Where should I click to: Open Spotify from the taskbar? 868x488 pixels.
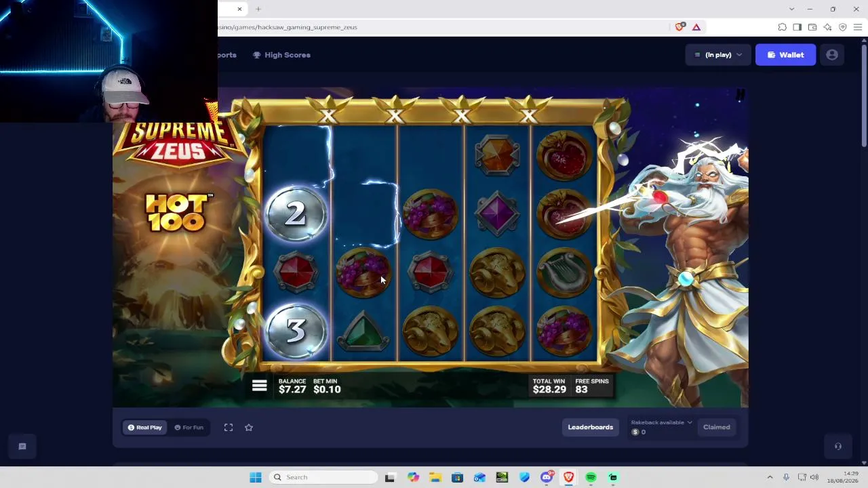pyautogui.click(x=591, y=477)
